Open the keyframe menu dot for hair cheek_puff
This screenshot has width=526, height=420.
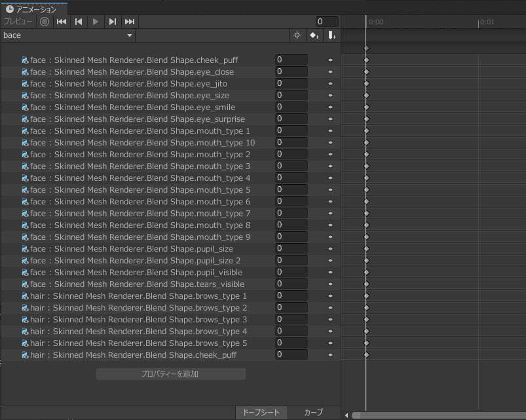pos(330,354)
